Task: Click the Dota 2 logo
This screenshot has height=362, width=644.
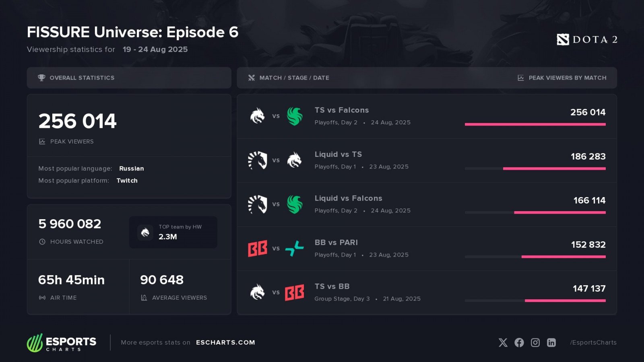Action: click(587, 39)
